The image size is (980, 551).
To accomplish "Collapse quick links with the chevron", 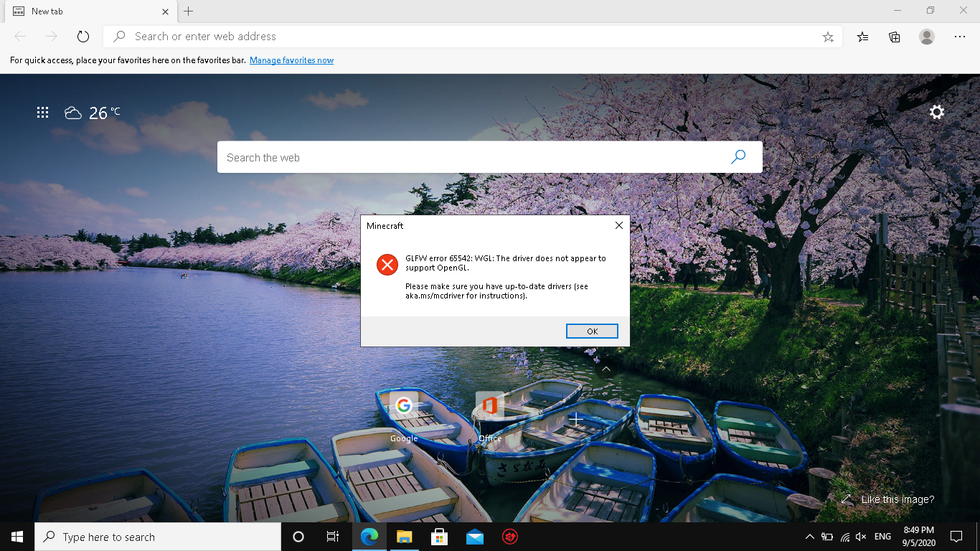I will (x=606, y=369).
